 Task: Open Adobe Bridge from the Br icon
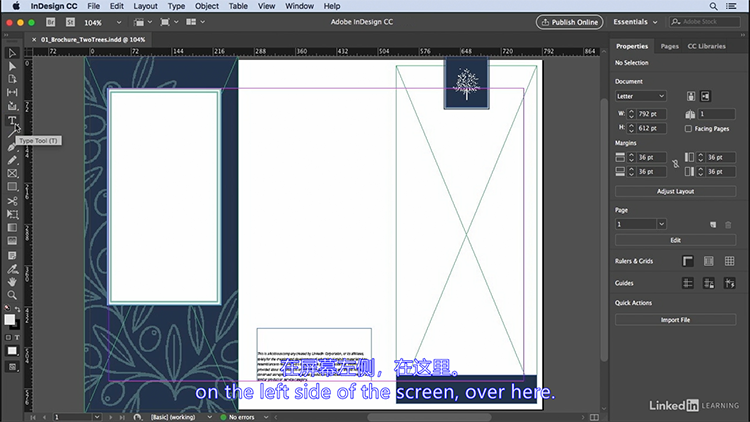pyautogui.click(x=51, y=22)
